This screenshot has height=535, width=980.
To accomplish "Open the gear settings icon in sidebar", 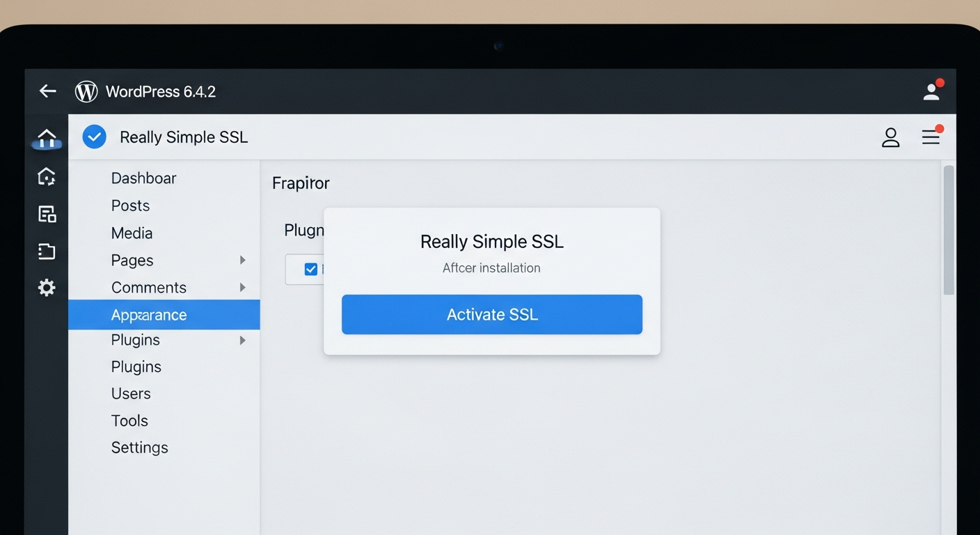I will [47, 288].
